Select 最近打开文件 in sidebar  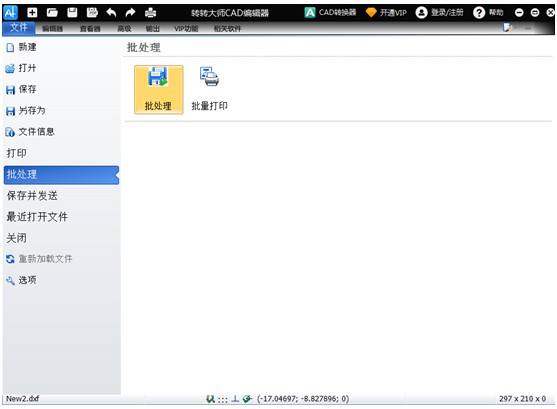click(x=37, y=217)
